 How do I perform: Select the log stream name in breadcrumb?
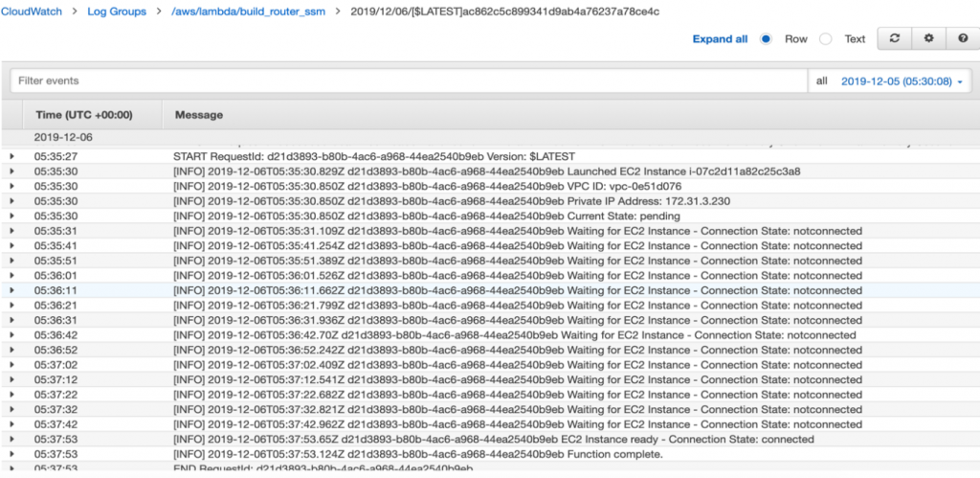[505, 11]
